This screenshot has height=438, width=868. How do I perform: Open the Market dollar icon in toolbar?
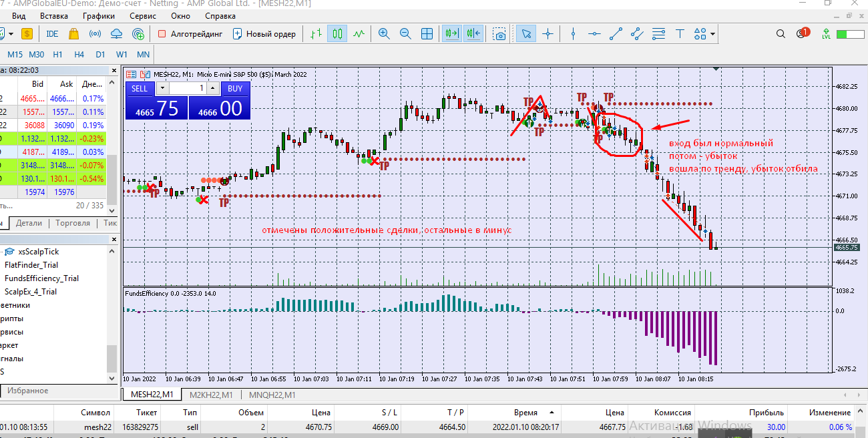(27, 33)
